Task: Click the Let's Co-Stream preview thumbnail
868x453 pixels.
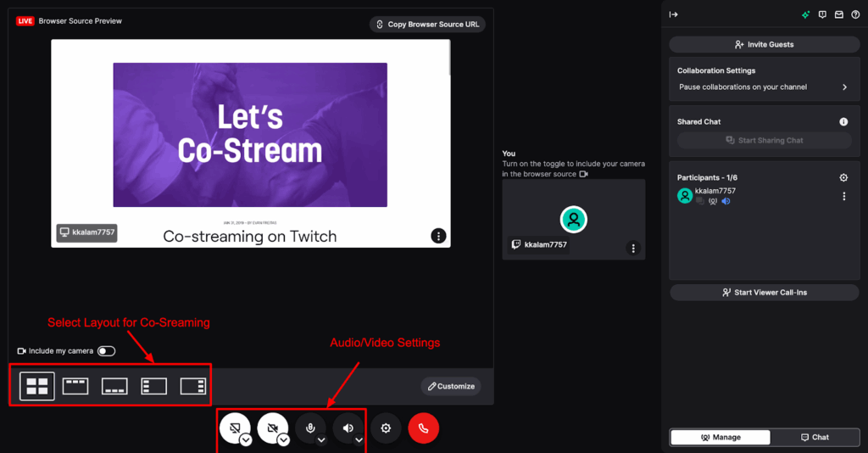Action: click(x=250, y=135)
